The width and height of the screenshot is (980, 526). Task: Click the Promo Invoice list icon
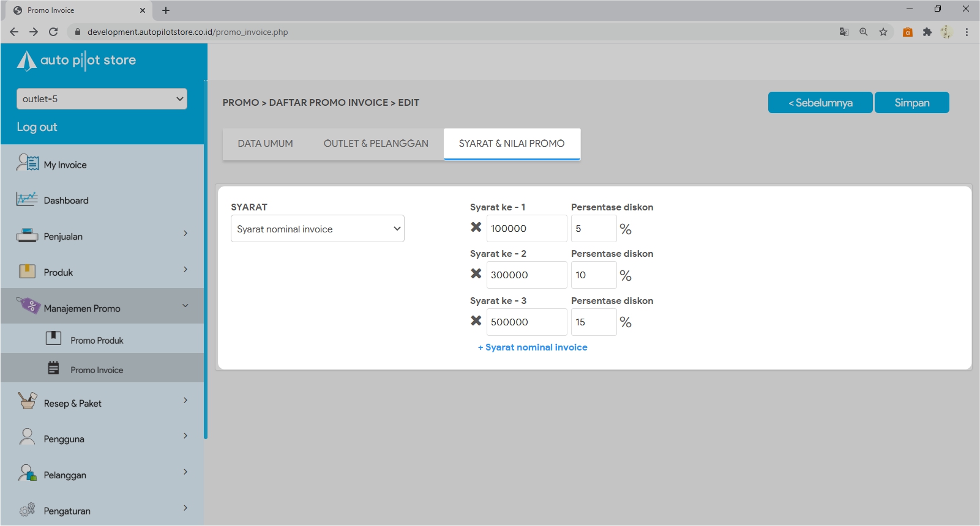[54, 368]
